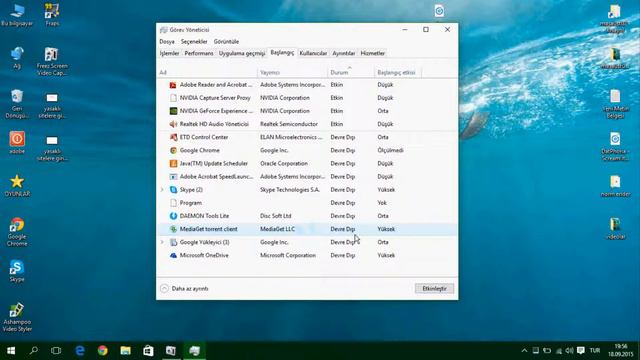Click the Adobe Reader and Acrobat row icon
This screenshot has width=640, height=360.
point(173,85)
